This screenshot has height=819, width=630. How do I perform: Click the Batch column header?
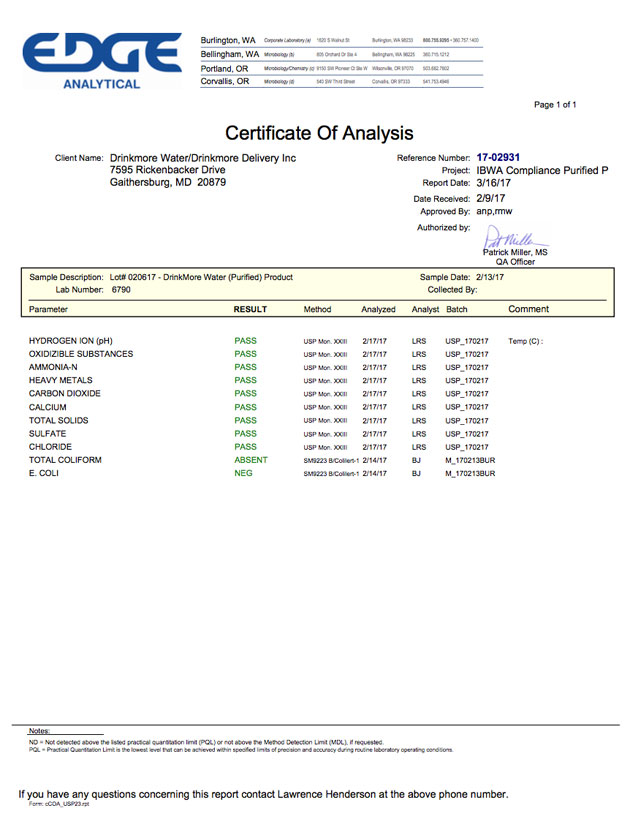coord(457,309)
